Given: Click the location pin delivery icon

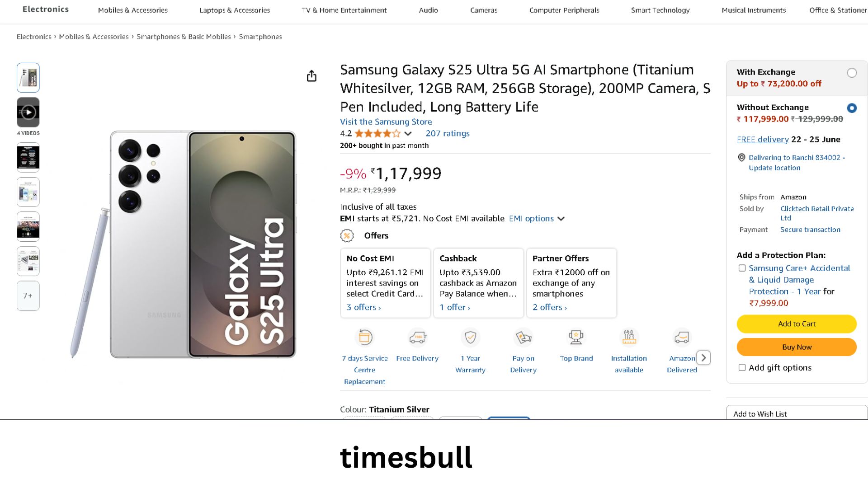Looking at the screenshot, I should [741, 158].
